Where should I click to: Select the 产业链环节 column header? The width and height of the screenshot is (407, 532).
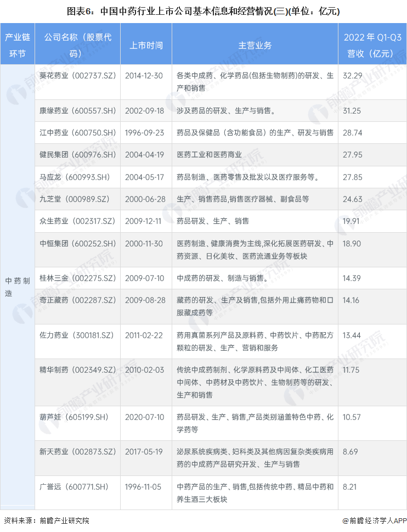[x=18, y=44]
